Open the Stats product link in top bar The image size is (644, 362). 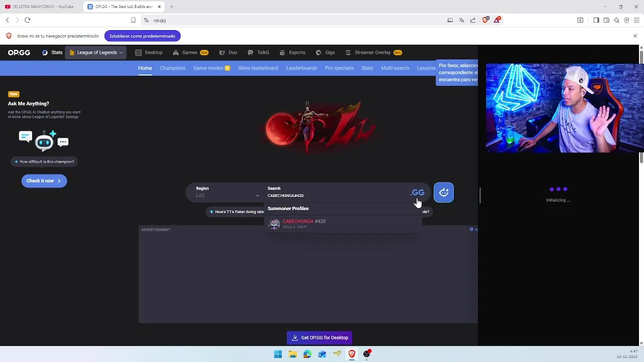click(x=52, y=52)
